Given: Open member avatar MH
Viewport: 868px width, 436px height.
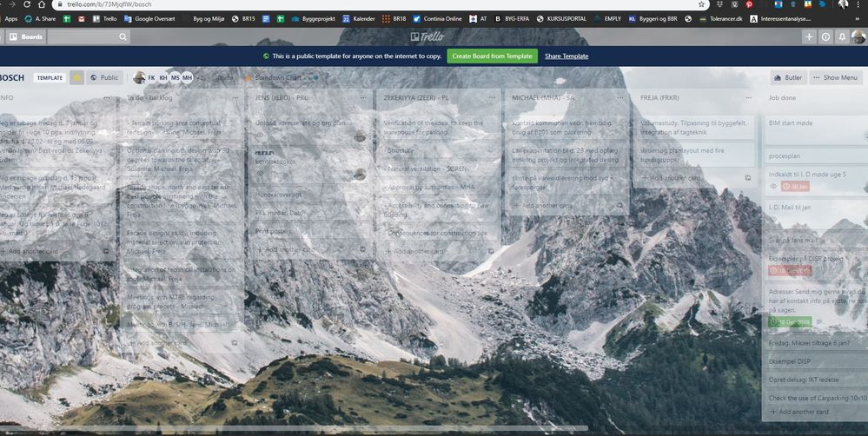Looking at the screenshot, I should pos(187,78).
